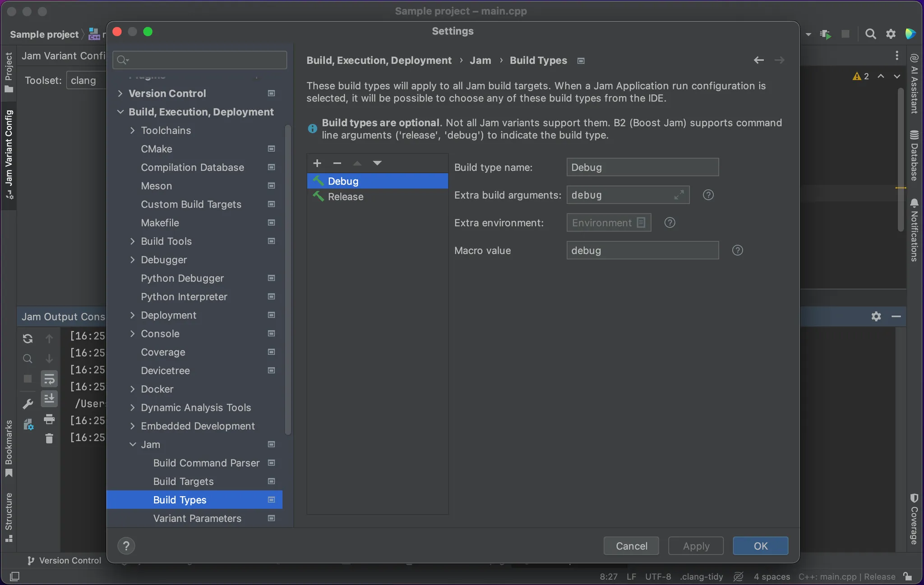Print Jam console output
This screenshot has height=585, width=924.
pos(49,419)
